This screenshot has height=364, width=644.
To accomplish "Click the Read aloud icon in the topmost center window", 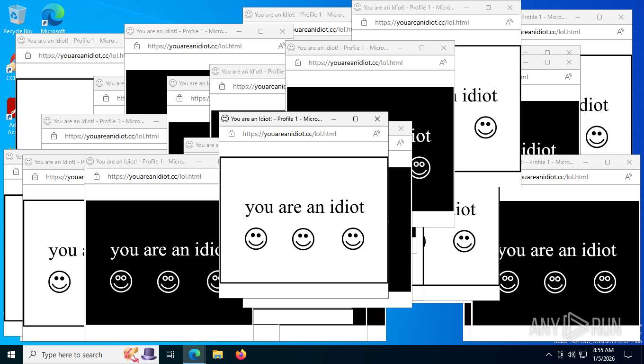I will [x=509, y=22].
